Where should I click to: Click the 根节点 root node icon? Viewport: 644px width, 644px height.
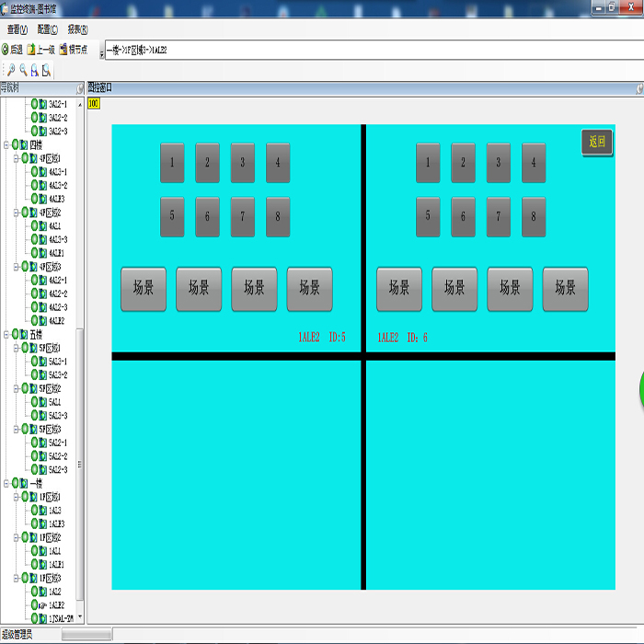[63, 50]
